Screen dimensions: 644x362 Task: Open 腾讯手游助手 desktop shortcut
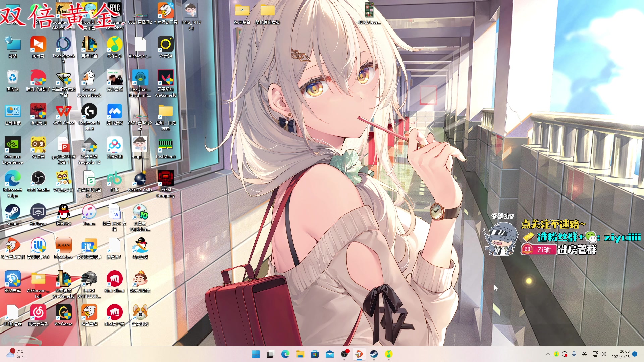(38, 81)
